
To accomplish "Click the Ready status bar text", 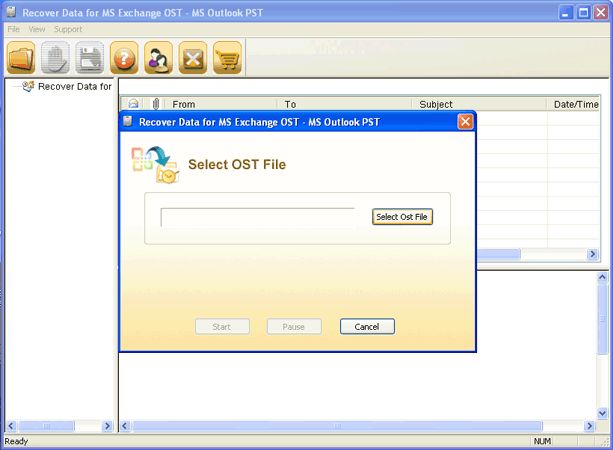I will [16, 441].
